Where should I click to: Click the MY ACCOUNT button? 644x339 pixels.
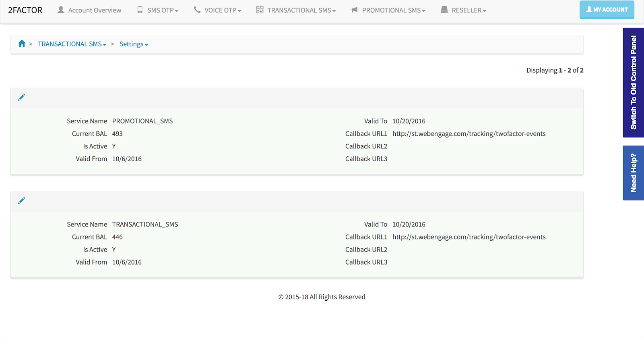(x=607, y=10)
